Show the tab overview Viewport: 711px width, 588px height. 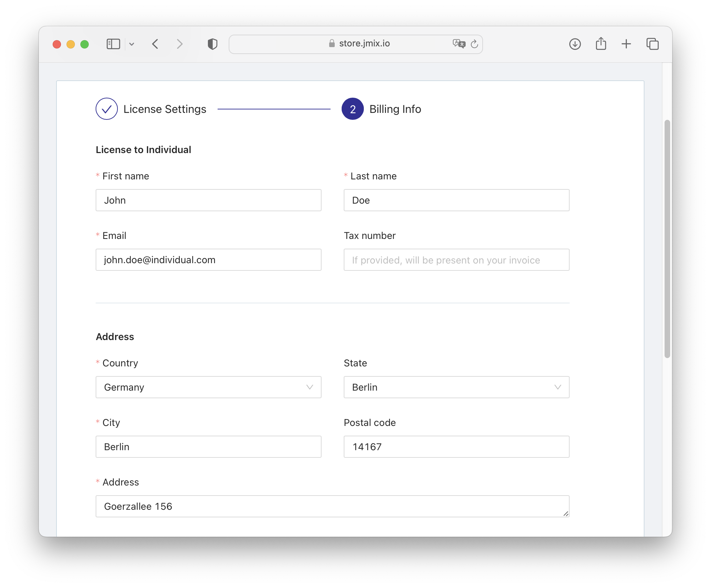pos(653,44)
